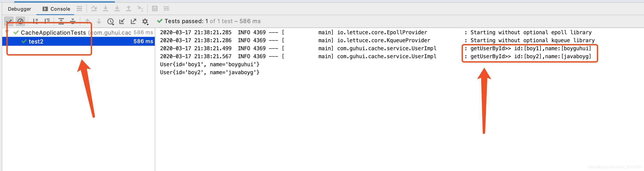Viewport: 644px width, 171px height.
Task: Click the Run to Cursor icon
Action: pyautogui.click(x=140, y=9)
